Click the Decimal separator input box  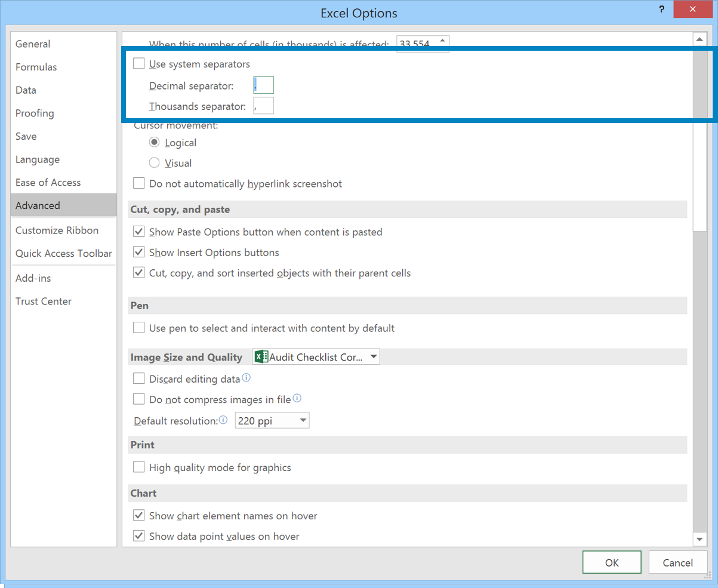pyautogui.click(x=263, y=85)
